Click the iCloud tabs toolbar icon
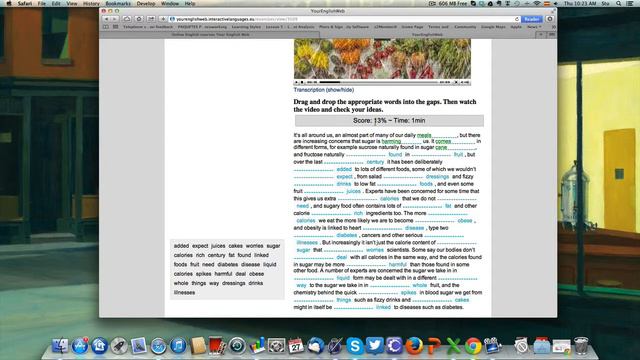640x360 pixels. (x=127, y=19)
